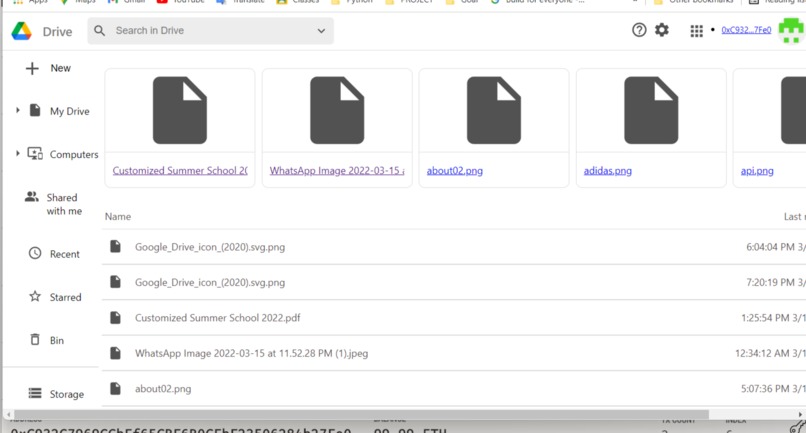Select WhatsApp Image 2022-03-15 at 11.52.28 PM (1).jpeg
Viewport: 806px width, 433px height.
pos(251,353)
